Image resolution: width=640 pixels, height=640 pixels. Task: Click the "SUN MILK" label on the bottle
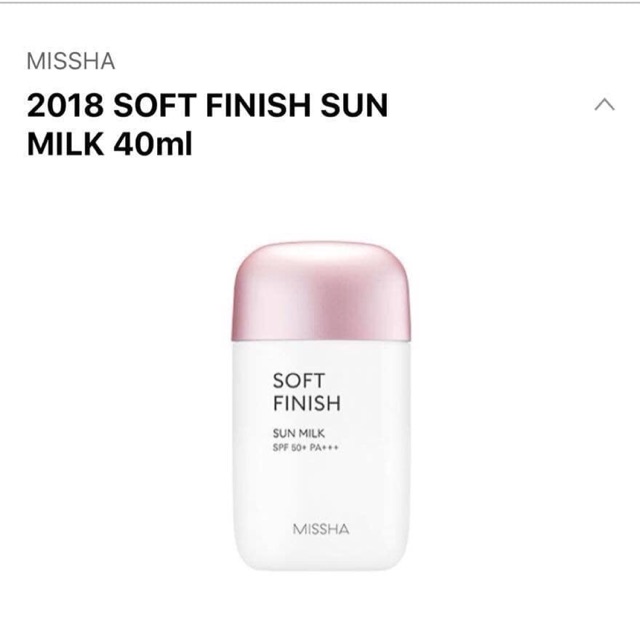click(x=299, y=433)
